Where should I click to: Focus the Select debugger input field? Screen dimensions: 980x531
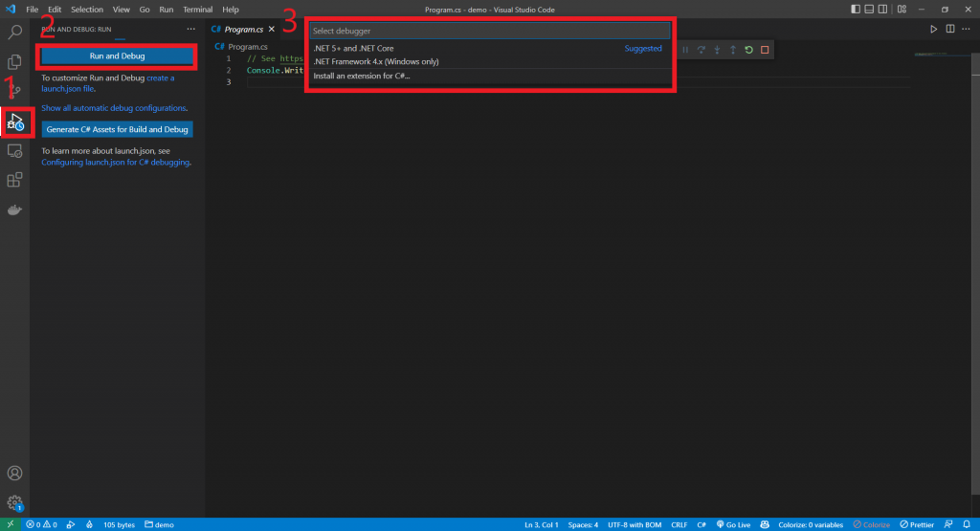(x=489, y=31)
